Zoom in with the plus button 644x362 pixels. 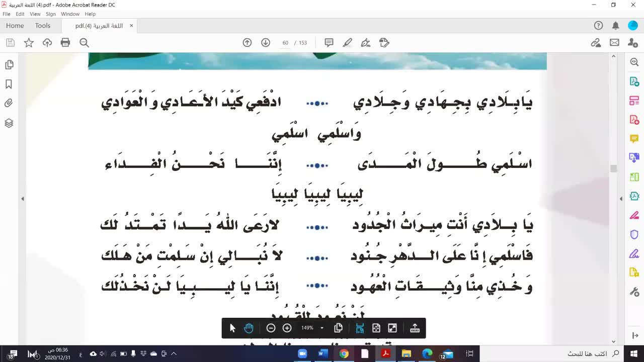(x=287, y=328)
